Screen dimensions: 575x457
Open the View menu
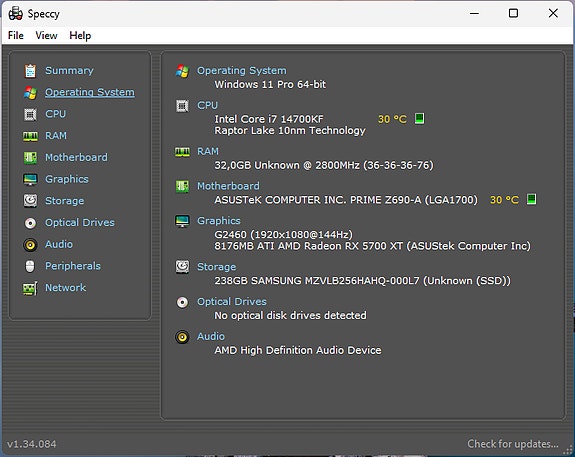point(46,36)
